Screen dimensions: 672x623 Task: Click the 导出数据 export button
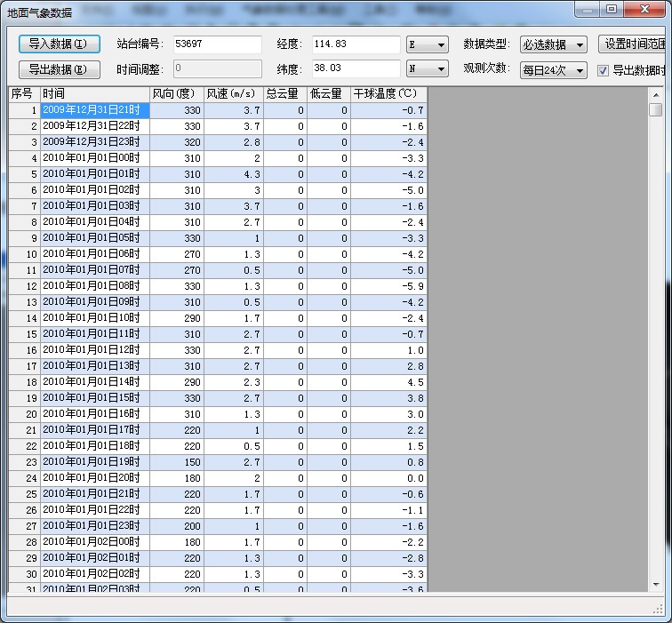click(59, 69)
